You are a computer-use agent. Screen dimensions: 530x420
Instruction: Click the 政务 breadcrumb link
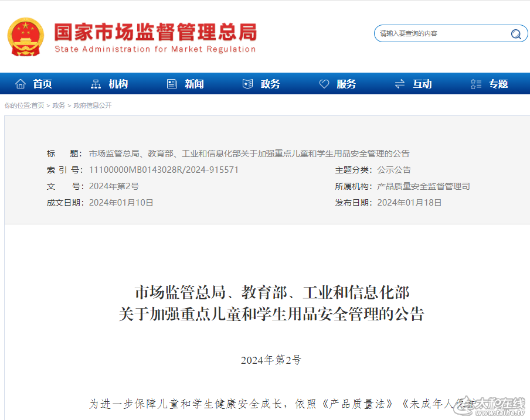tap(59, 105)
